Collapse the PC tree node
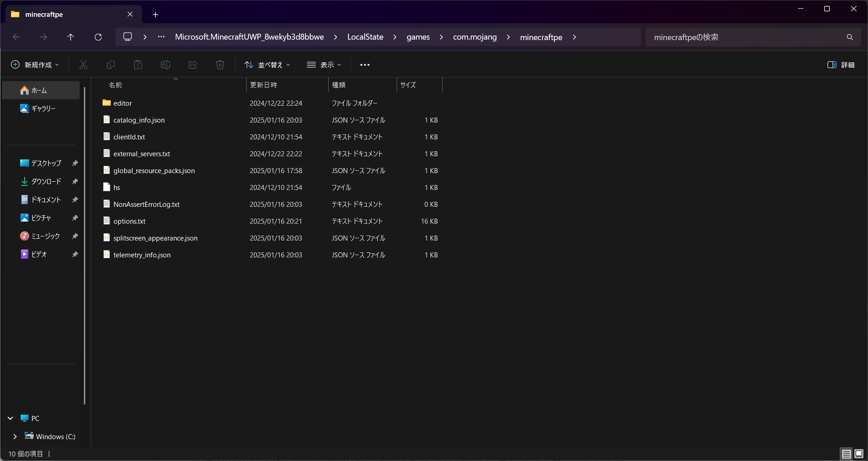The height and width of the screenshot is (461, 868). tap(10, 418)
